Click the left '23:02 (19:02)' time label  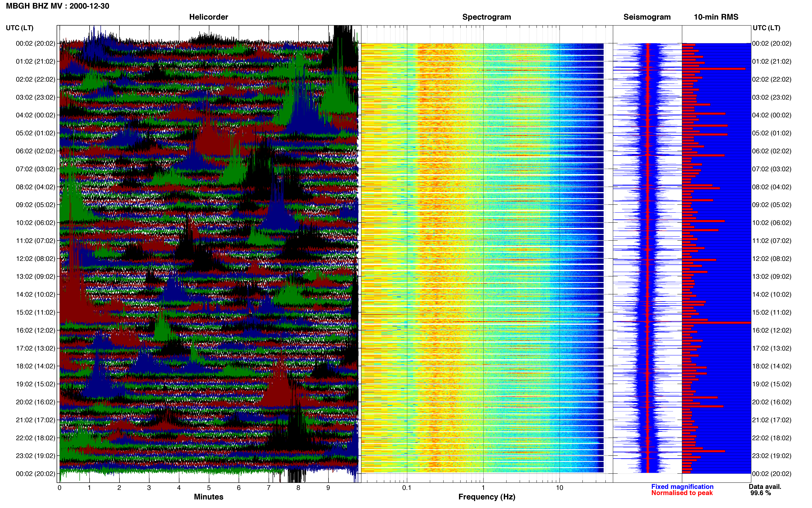click(36, 456)
